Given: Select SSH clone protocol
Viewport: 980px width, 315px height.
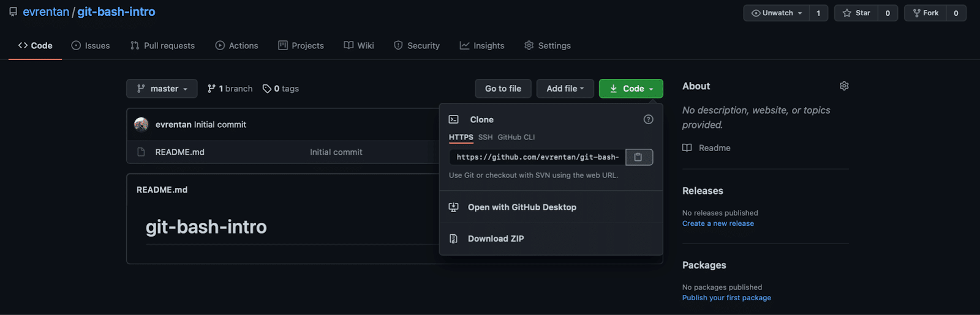Looking at the screenshot, I should tap(485, 137).
